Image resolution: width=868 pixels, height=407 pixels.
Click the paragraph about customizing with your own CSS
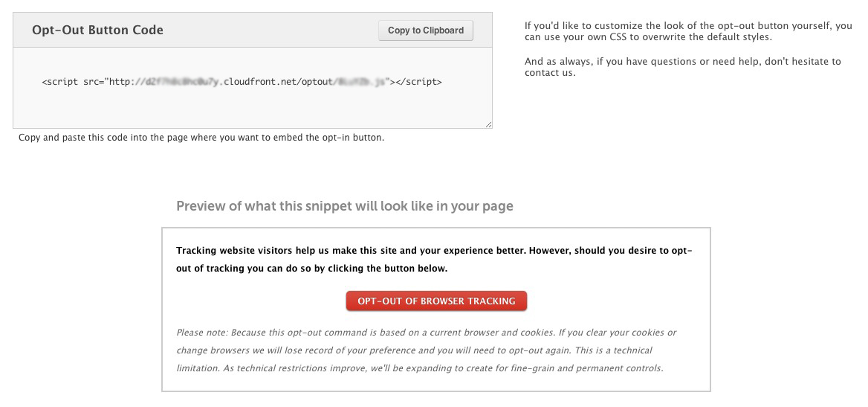pos(687,31)
